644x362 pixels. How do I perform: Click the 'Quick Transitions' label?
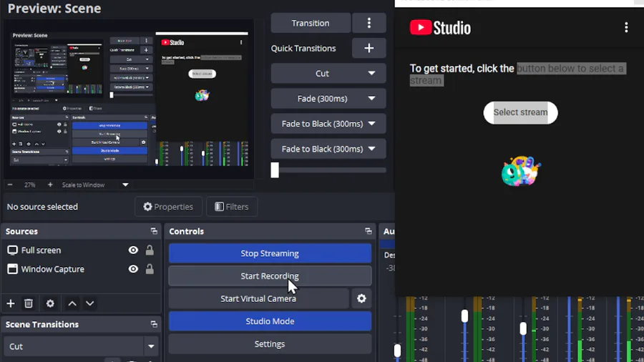click(x=303, y=48)
